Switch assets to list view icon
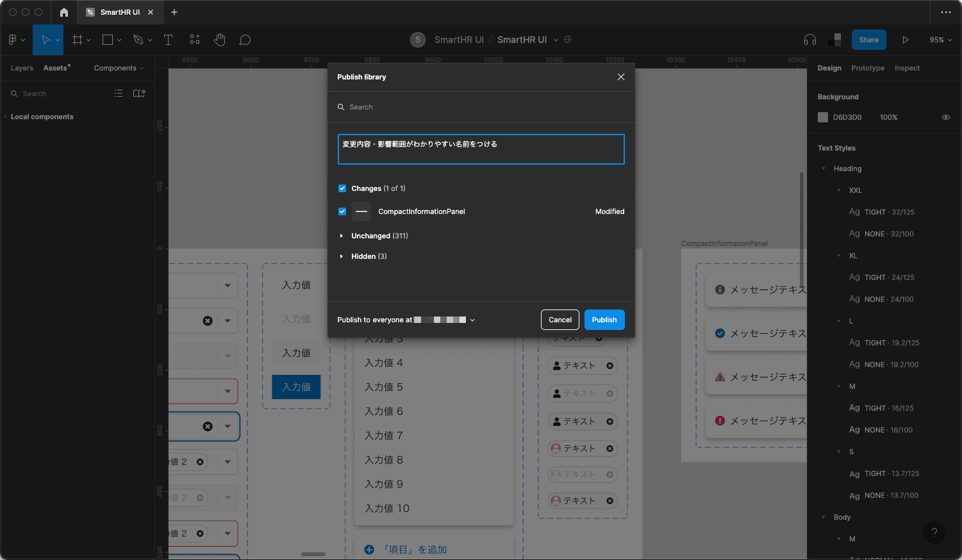The width and height of the screenshot is (962, 560). point(119,94)
